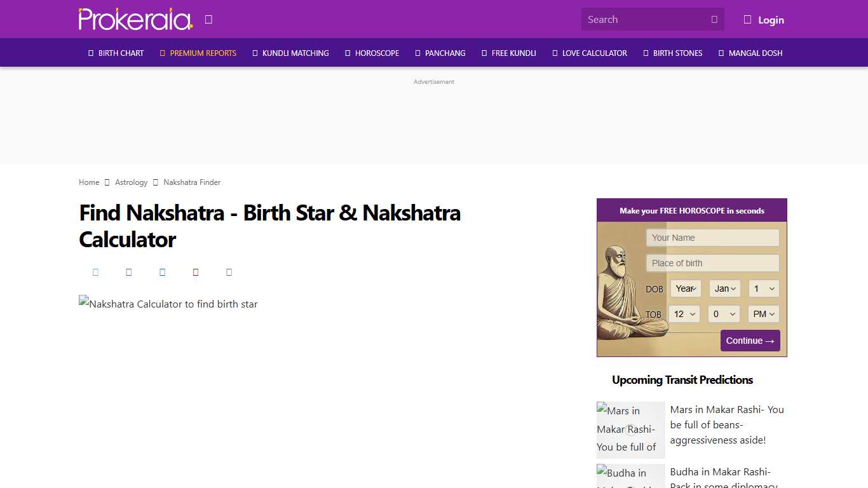Click the Birth Chart navigation icon

pyautogui.click(x=90, y=53)
